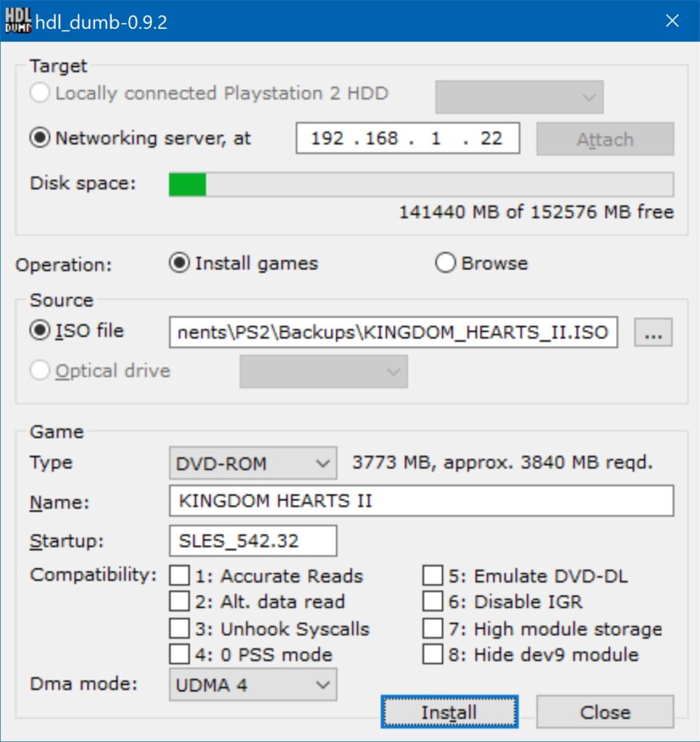Check "4: 0 PSS mode"
The width and height of the screenshot is (700, 742).
click(178, 654)
